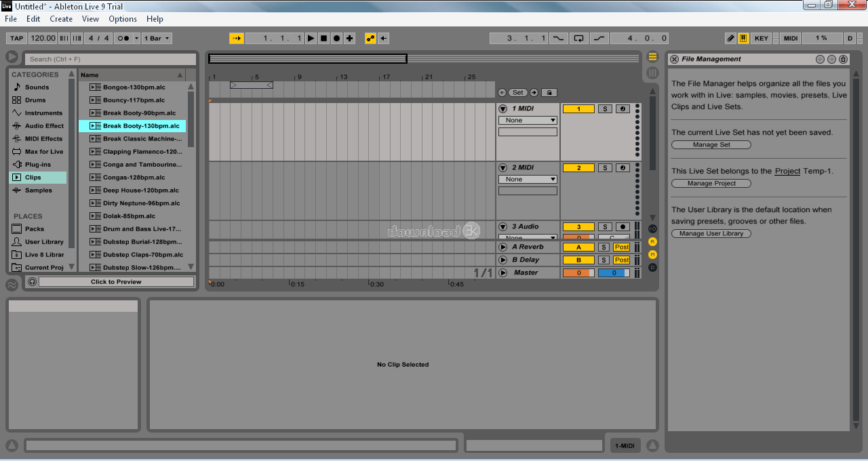868x461 pixels.
Task: Click the Arrangement Record button
Action: [x=336, y=39]
